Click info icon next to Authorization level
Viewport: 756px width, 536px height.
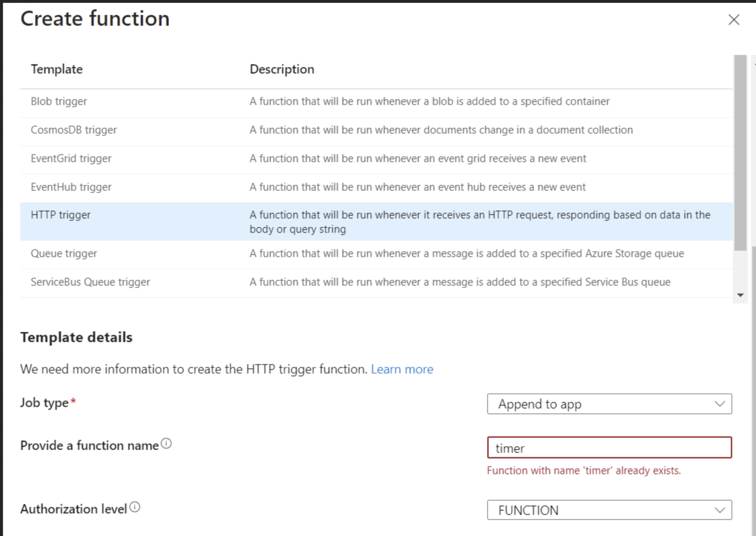(135, 507)
